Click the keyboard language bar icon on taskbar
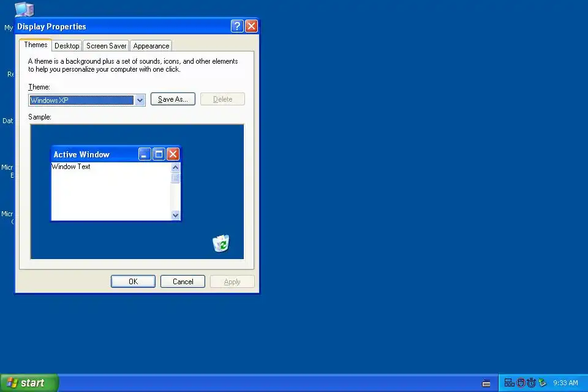 [486, 383]
